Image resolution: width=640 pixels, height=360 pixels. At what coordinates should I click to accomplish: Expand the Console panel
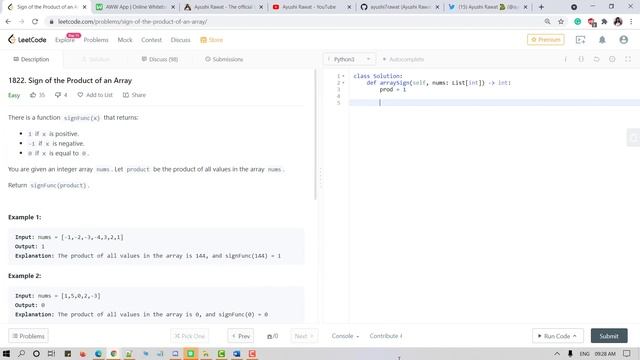pos(345,336)
